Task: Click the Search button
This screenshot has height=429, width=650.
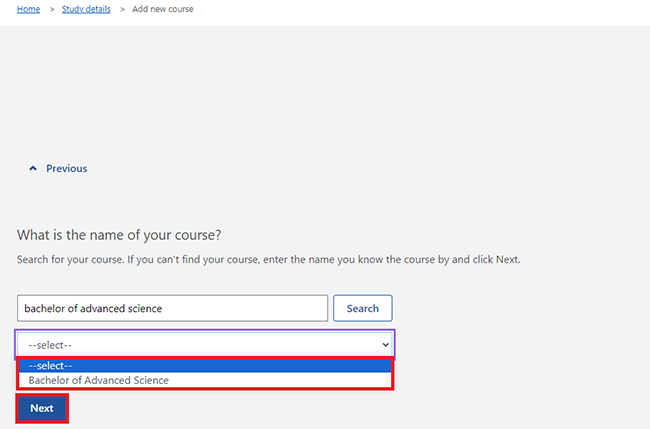Action: 363,308
